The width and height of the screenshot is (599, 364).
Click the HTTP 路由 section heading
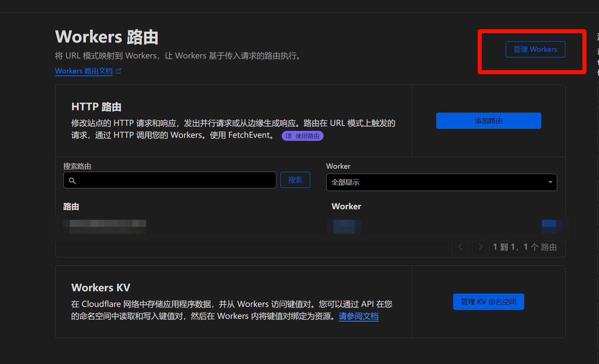coord(96,107)
